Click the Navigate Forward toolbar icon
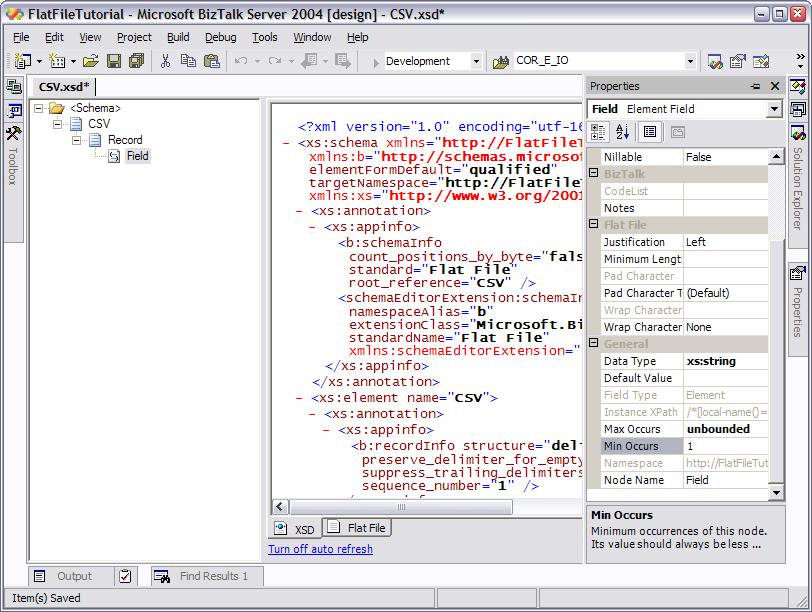 point(342,61)
